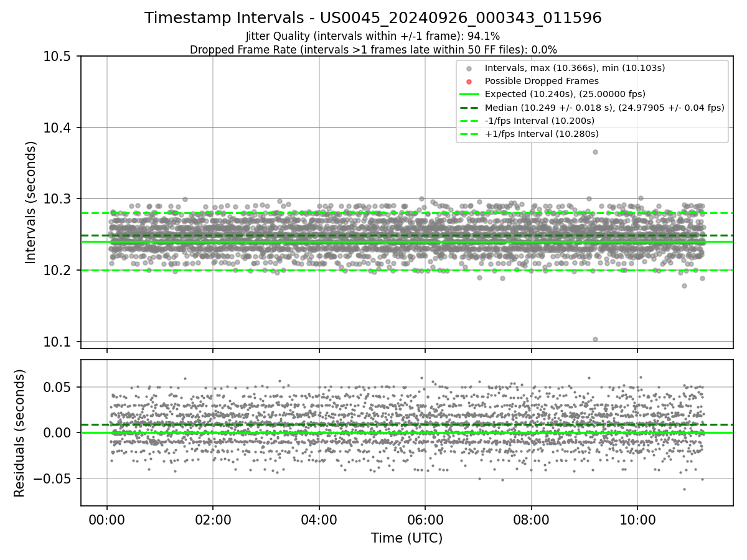Image resolution: width=747 pixels, height=560 pixels.
Task: Click the Dropped Frame Rate 0.0% subtitle line
Action: [373, 50]
